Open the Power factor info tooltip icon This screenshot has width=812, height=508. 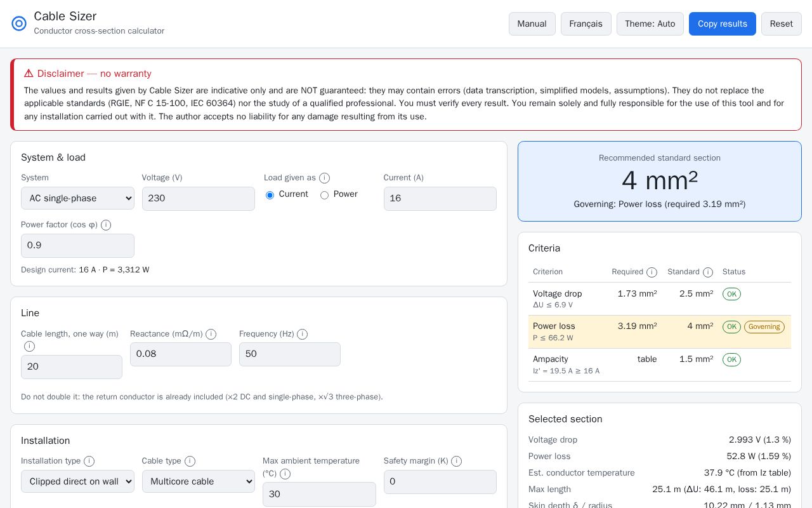point(106,225)
